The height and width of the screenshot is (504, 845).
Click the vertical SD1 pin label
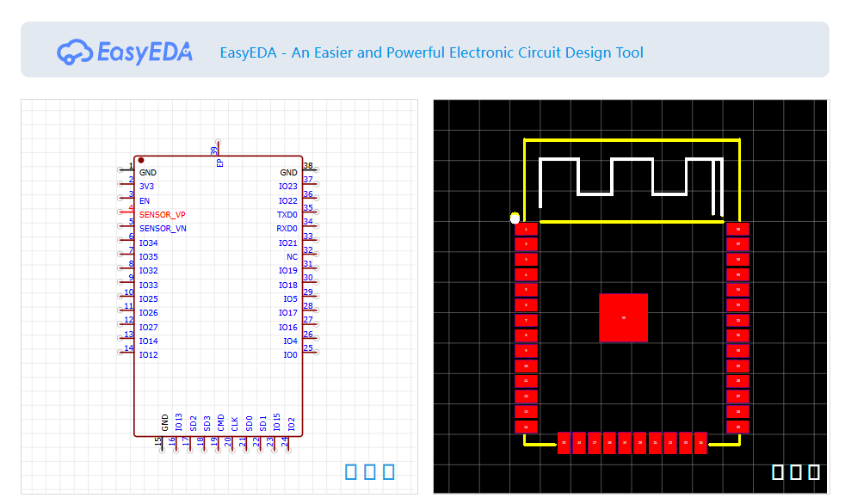click(263, 423)
